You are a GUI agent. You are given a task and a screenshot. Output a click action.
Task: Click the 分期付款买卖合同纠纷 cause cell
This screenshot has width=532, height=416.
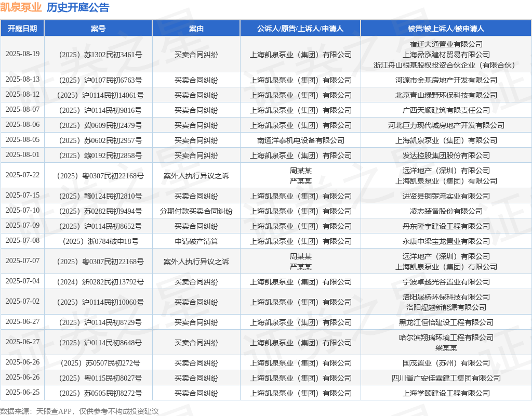tap(196, 211)
